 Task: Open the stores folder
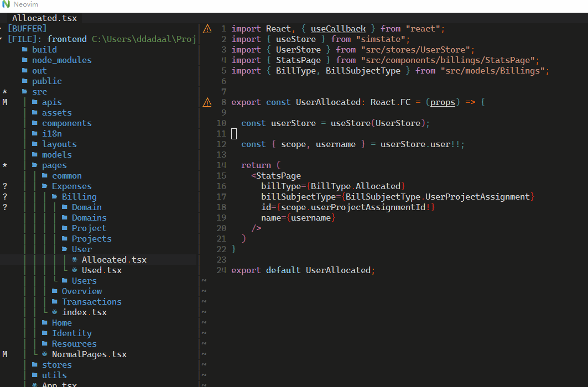coord(56,365)
